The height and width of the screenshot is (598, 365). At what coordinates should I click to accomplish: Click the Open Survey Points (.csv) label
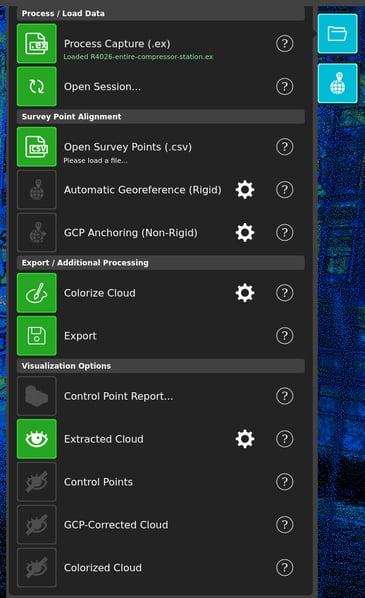[128, 147]
